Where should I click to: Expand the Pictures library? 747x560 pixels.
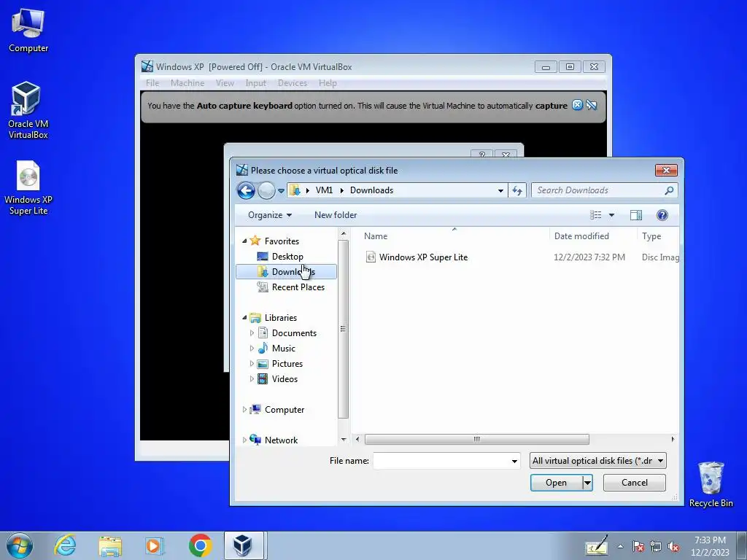tap(252, 364)
